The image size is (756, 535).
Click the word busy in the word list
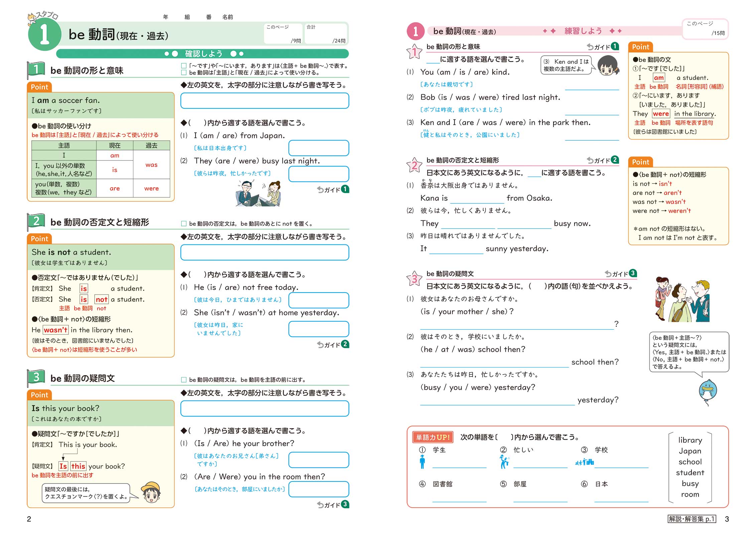pos(690,484)
